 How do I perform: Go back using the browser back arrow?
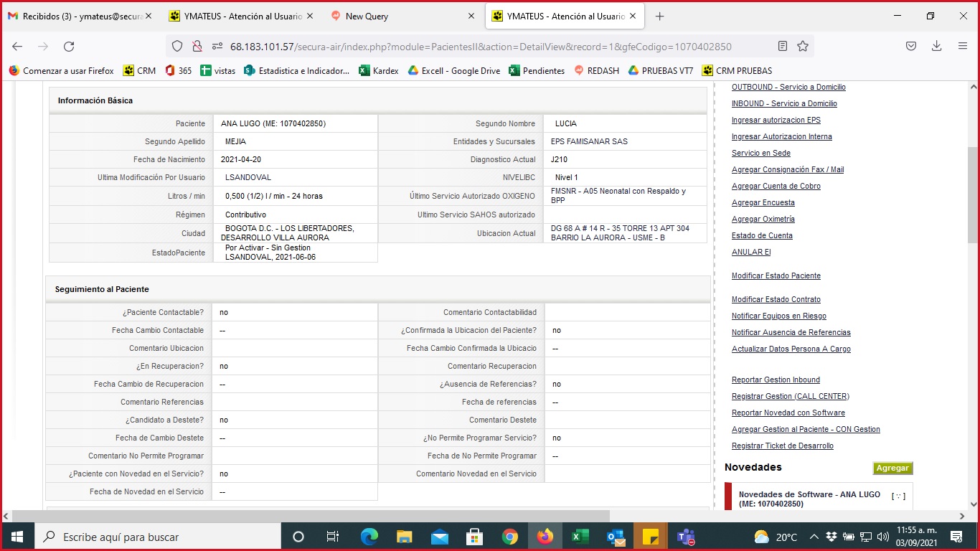point(17,47)
